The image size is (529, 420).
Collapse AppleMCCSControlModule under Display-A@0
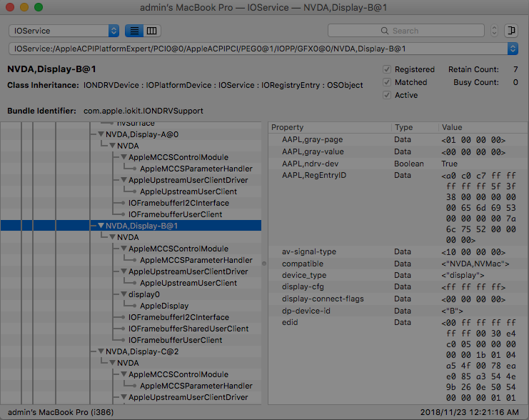tap(124, 157)
